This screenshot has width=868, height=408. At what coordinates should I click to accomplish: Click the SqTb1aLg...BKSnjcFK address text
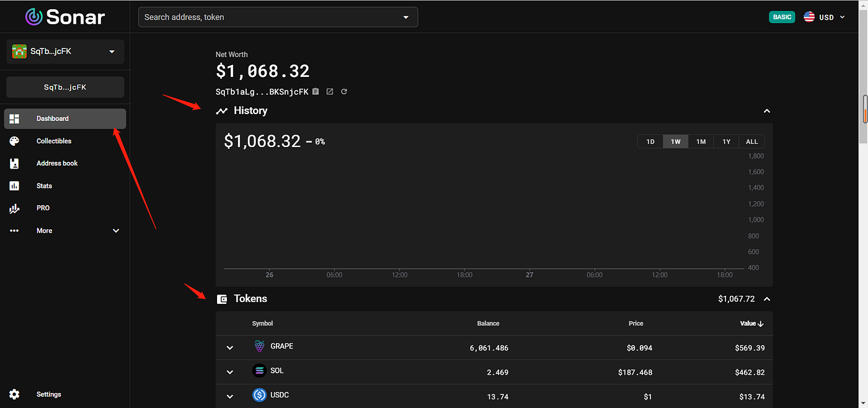click(262, 92)
